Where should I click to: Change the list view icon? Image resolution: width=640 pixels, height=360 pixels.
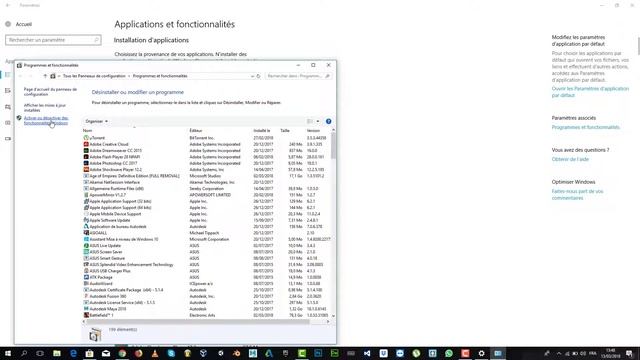click(x=310, y=121)
